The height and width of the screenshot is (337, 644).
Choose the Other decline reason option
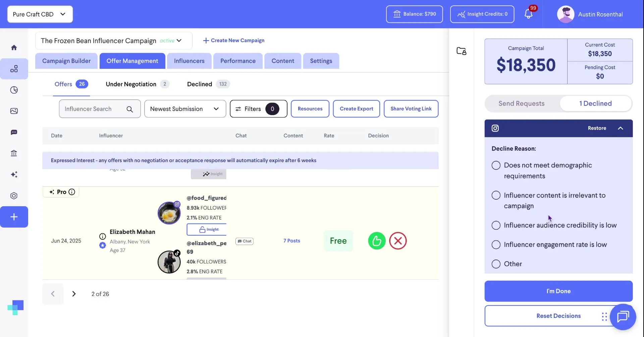(496, 264)
